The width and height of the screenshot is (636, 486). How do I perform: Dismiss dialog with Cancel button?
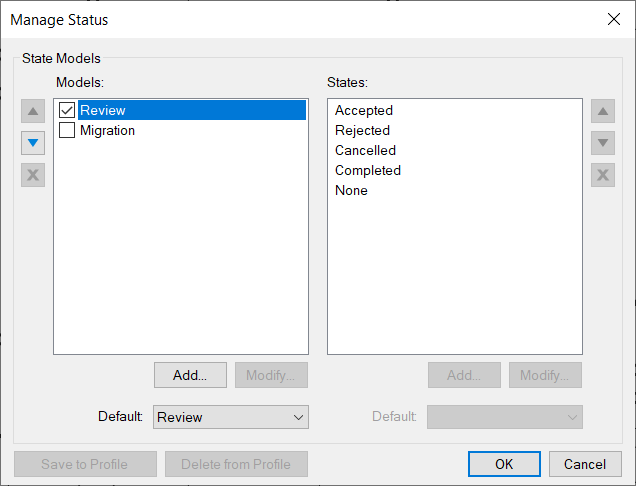tap(585, 464)
